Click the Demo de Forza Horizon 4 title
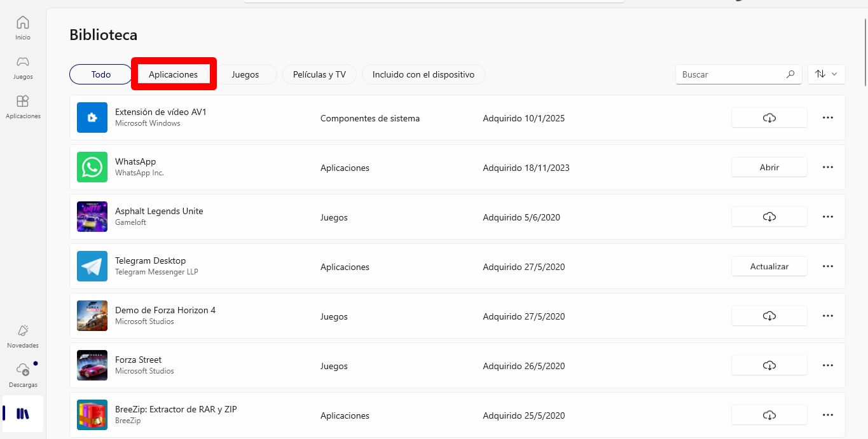Viewport: 868px width, 439px height. (x=165, y=310)
